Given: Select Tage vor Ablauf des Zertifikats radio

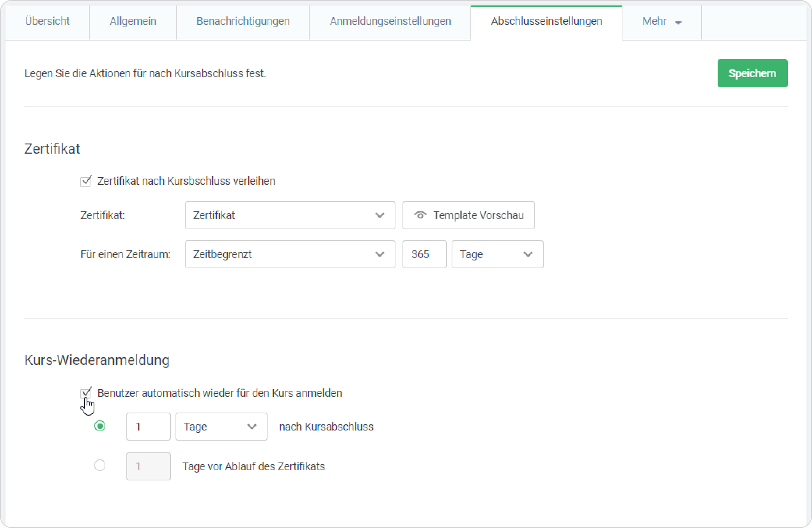Looking at the screenshot, I should point(100,466).
